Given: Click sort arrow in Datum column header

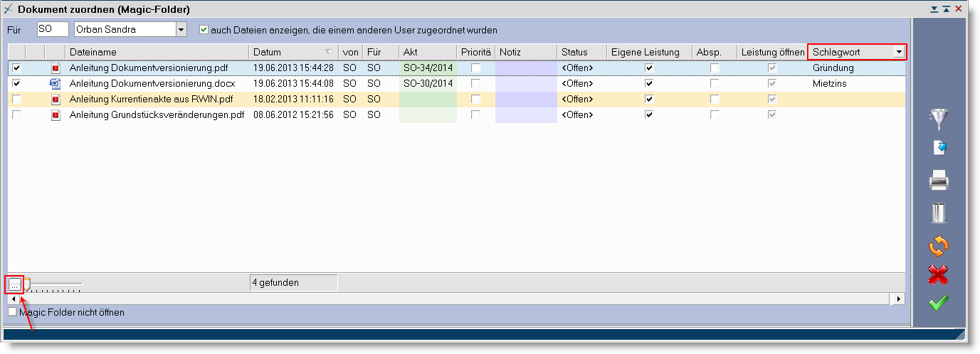Looking at the screenshot, I should [x=328, y=52].
